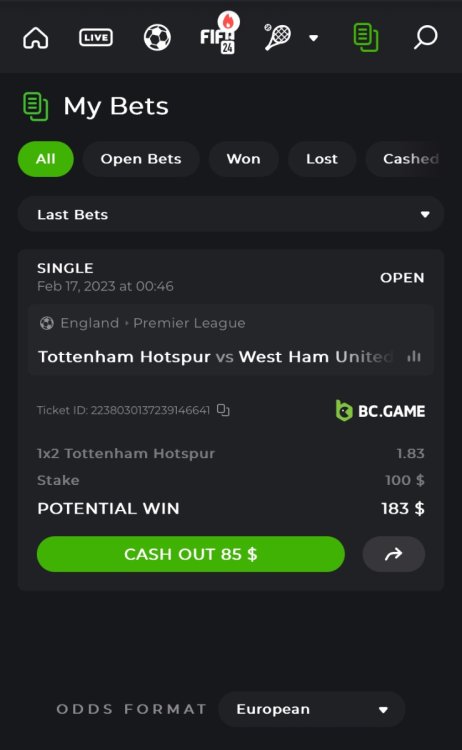
Task: Select the All bets filter
Action: (x=46, y=159)
